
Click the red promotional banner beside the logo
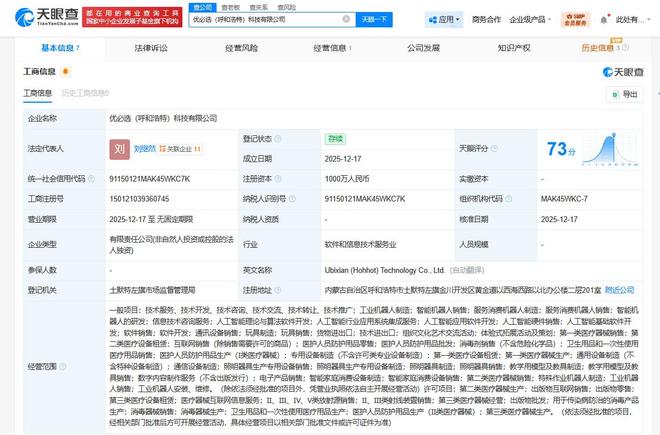pos(132,17)
